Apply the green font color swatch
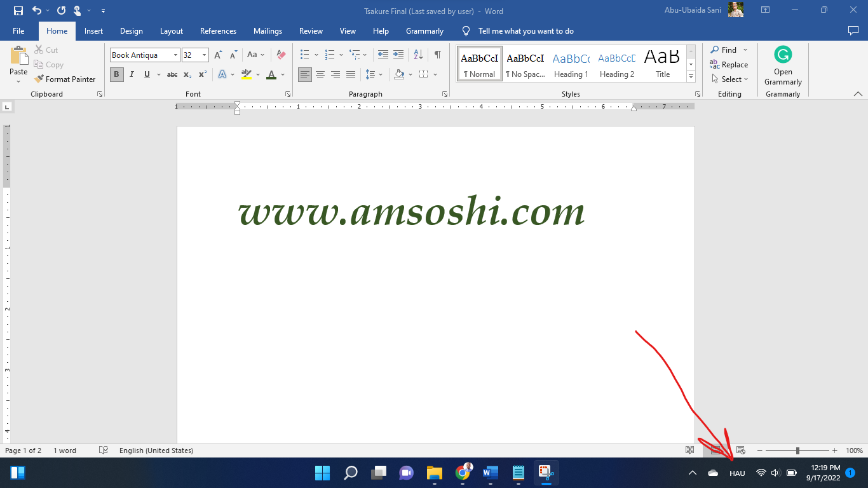This screenshot has width=868, height=488. [271, 74]
